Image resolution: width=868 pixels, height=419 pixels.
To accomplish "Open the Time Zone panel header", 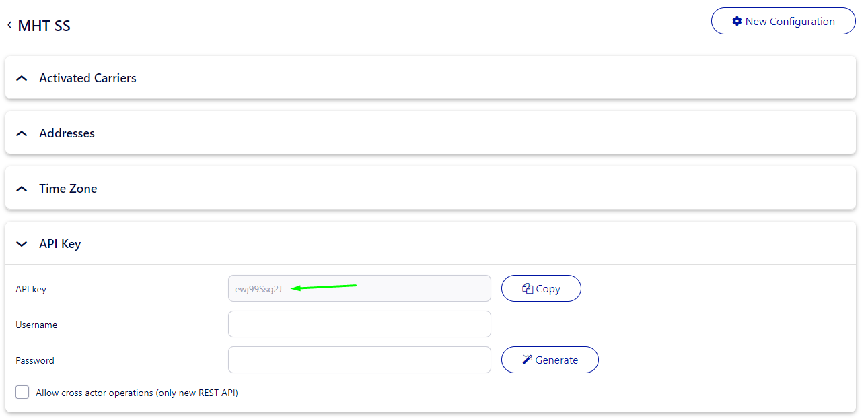I will point(68,189).
